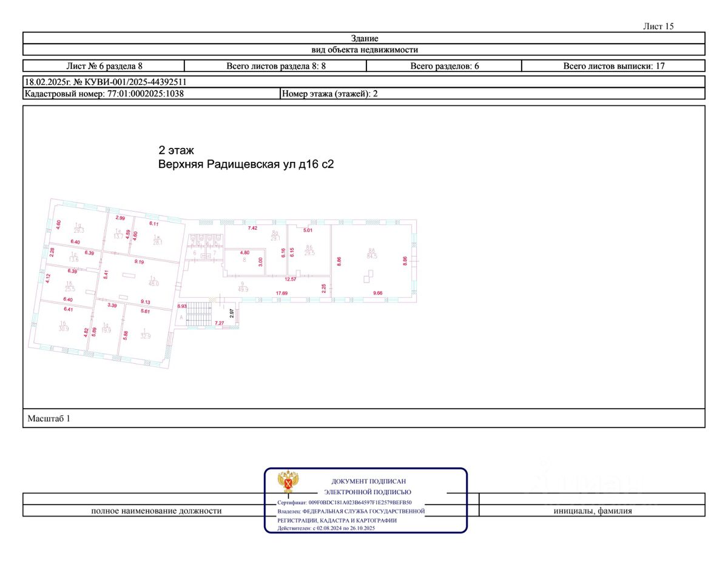
Task: Click the dimension 17.69 in the corridor
Action: coord(282,293)
